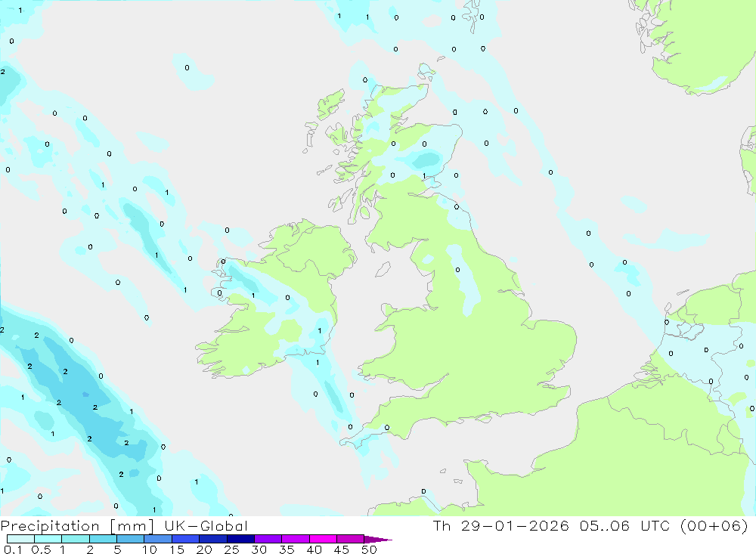Click the "45" legend scale label
This screenshot has height=554, width=756.
pyautogui.click(x=342, y=549)
